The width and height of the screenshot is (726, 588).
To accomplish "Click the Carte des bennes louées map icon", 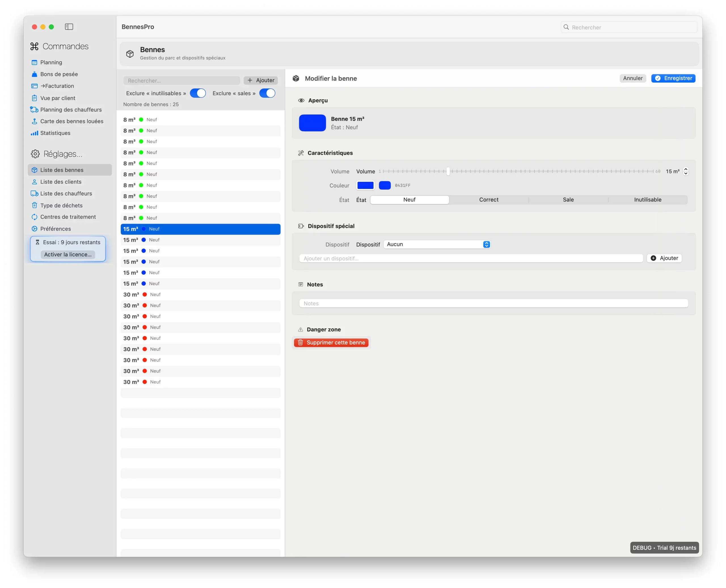I will (x=34, y=121).
